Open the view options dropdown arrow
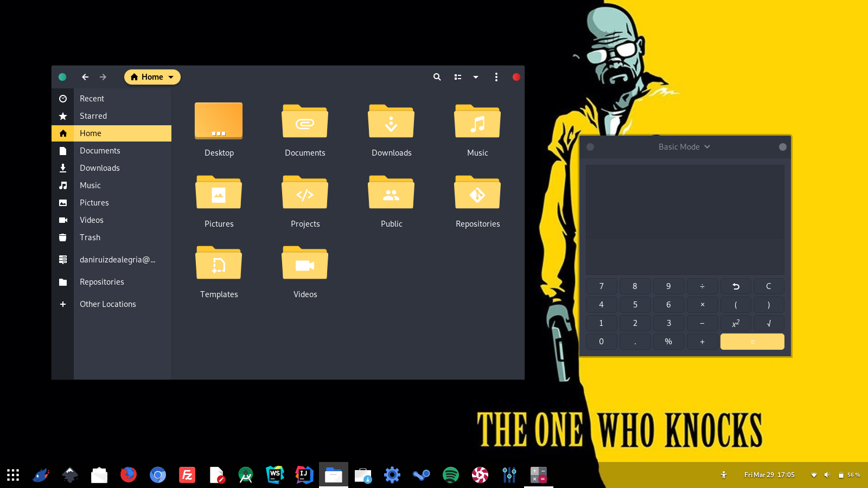 [x=476, y=77]
